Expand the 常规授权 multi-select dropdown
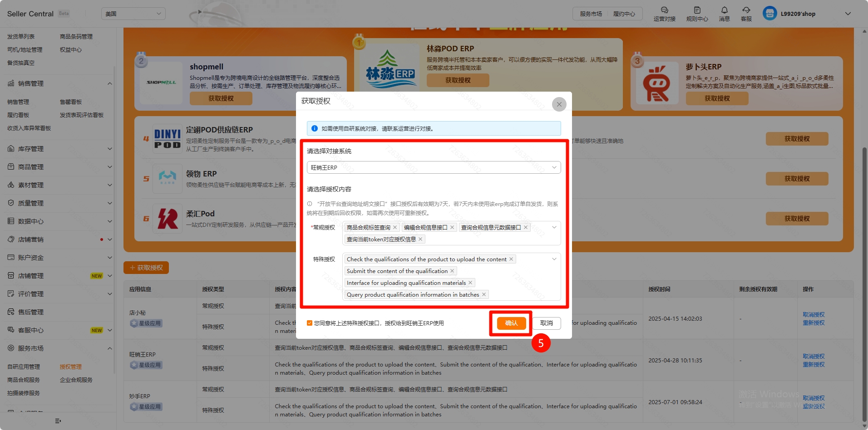Screen dimensions: 868x430 554,228
